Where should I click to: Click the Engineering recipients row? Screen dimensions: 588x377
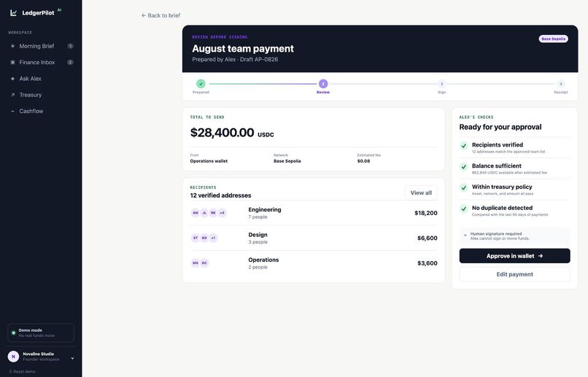click(x=314, y=213)
